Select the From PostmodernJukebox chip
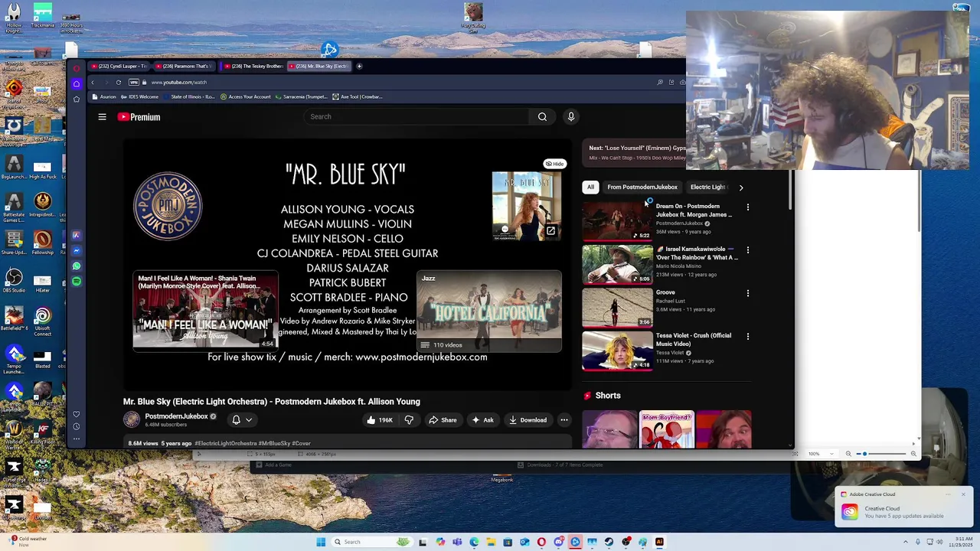 coord(642,187)
